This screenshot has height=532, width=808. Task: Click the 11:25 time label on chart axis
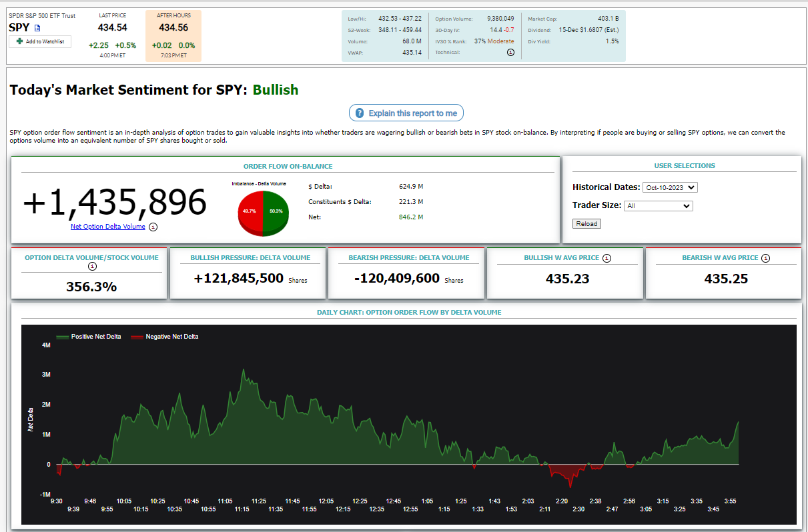[259, 501]
